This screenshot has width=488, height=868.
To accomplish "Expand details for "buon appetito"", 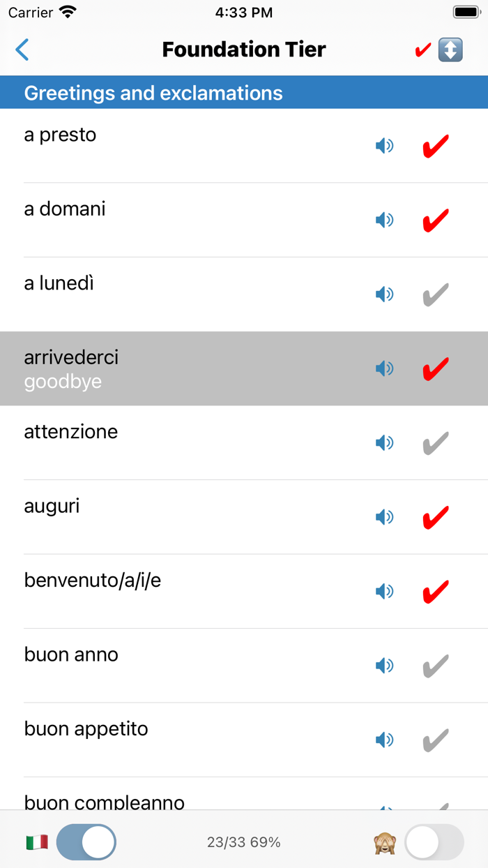I will pos(174,728).
